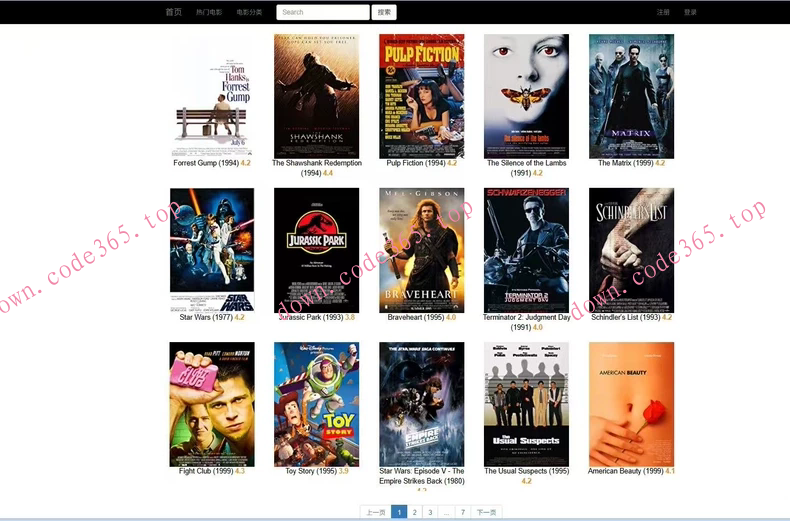Go to the previous page 上一页
Image resolution: width=790 pixels, height=521 pixels.
376,512
